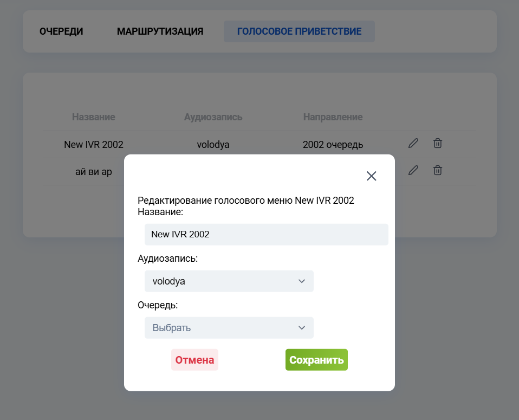Click the green Сохранить button
Viewport: 519px width, 420px height.
pyautogui.click(x=316, y=360)
